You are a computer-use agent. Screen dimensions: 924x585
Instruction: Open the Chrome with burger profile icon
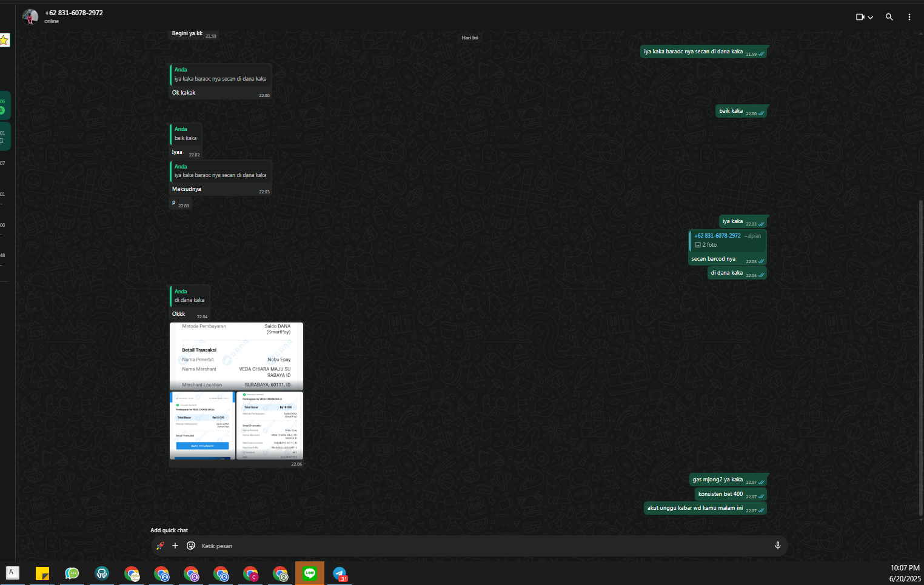(x=132, y=573)
